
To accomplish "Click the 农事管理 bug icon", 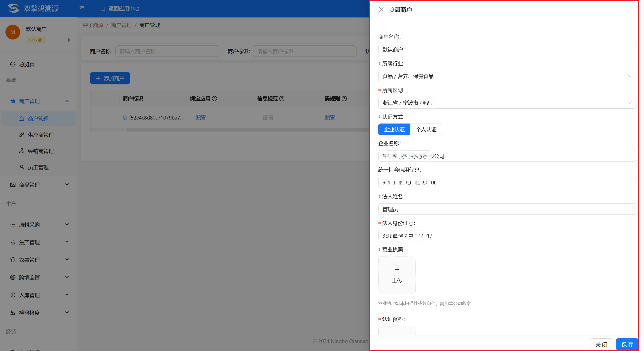I will [13, 260].
